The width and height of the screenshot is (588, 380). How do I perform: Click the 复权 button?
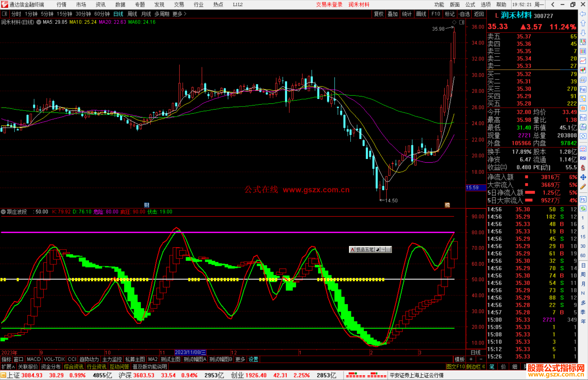(x=378, y=14)
